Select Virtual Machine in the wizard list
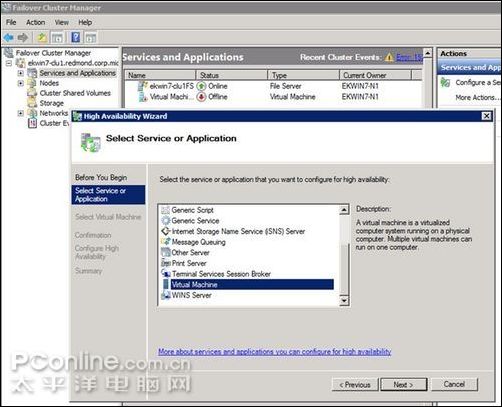 (252, 284)
